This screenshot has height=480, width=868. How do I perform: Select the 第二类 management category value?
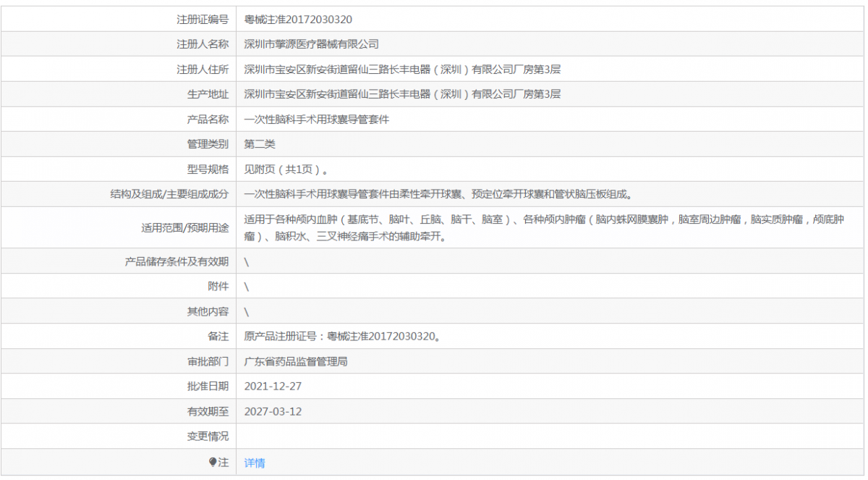(x=260, y=144)
